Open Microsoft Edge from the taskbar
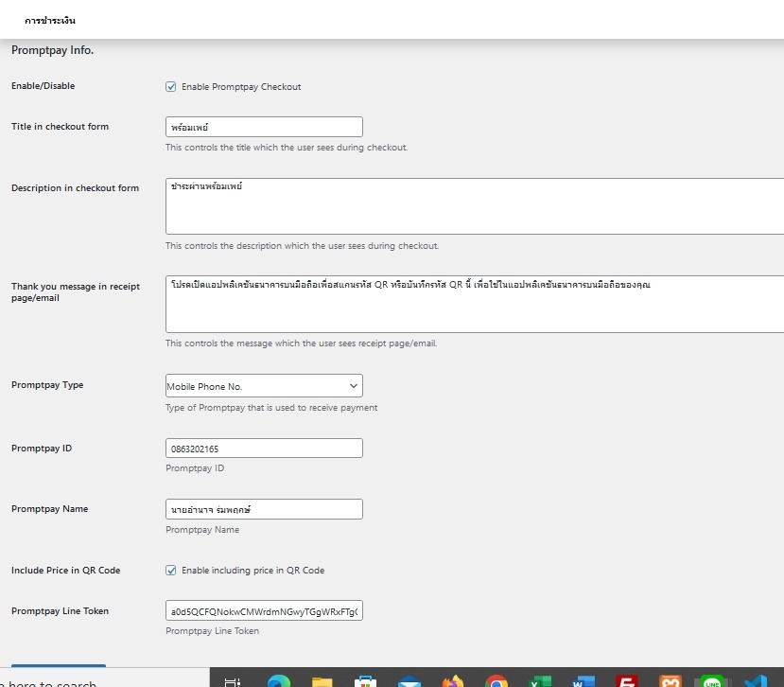The width and height of the screenshot is (784, 687). [278, 680]
